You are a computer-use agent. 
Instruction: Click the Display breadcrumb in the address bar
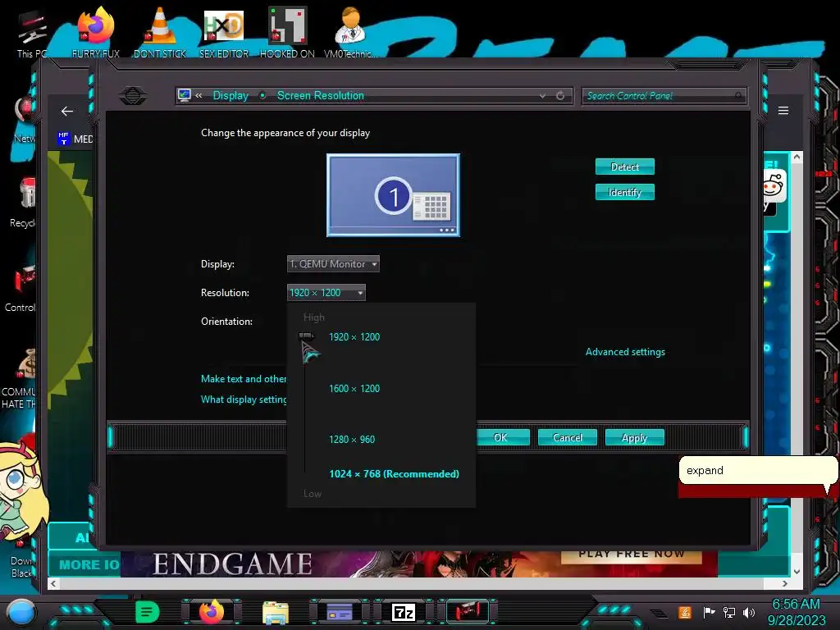pos(231,95)
